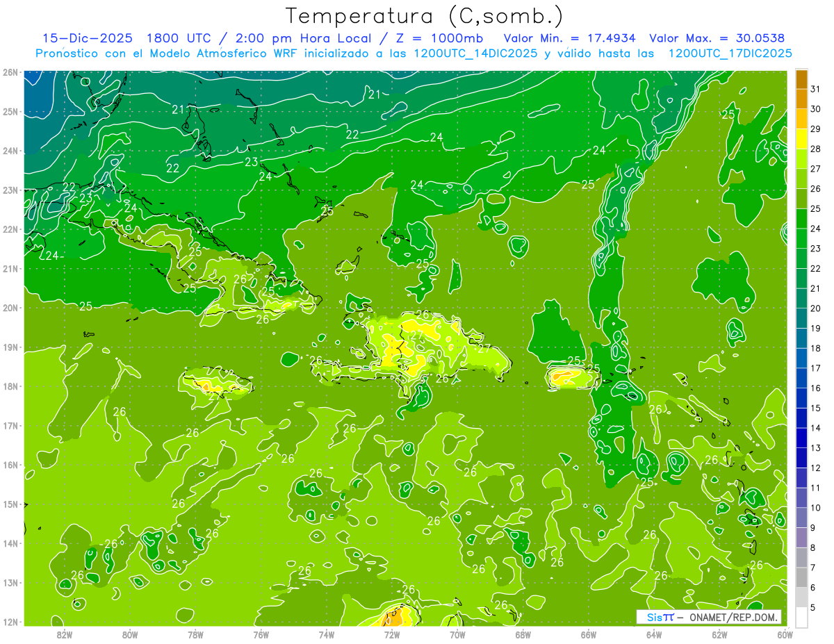Click the "24N" latitude axis label

tap(10, 151)
